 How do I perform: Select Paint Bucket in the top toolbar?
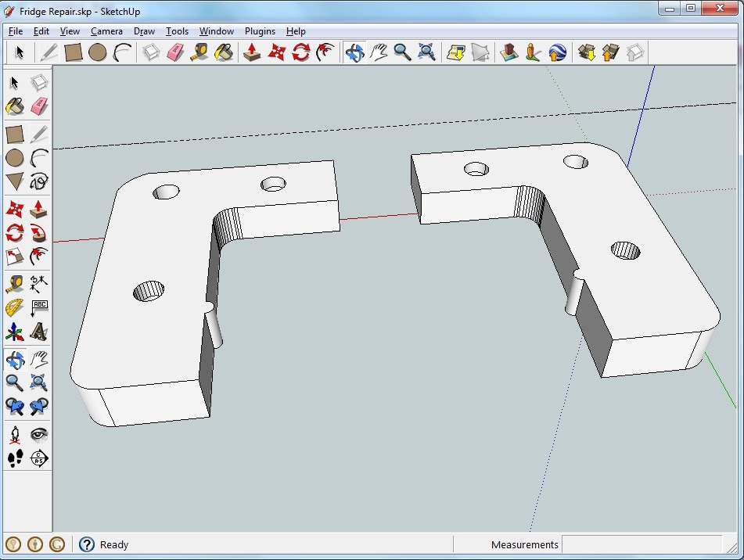tap(224, 52)
